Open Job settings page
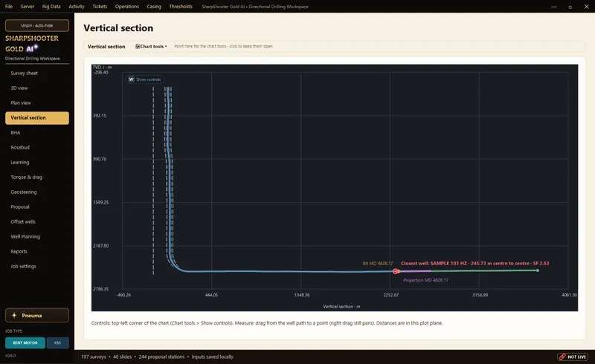Image resolution: width=595 pixels, height=364 pixels. coord(37,266)
